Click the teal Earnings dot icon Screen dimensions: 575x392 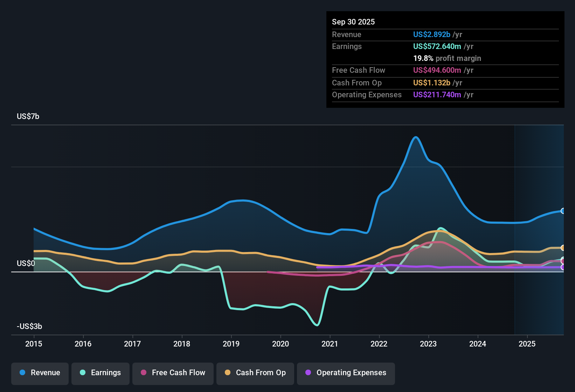[83, 373]
